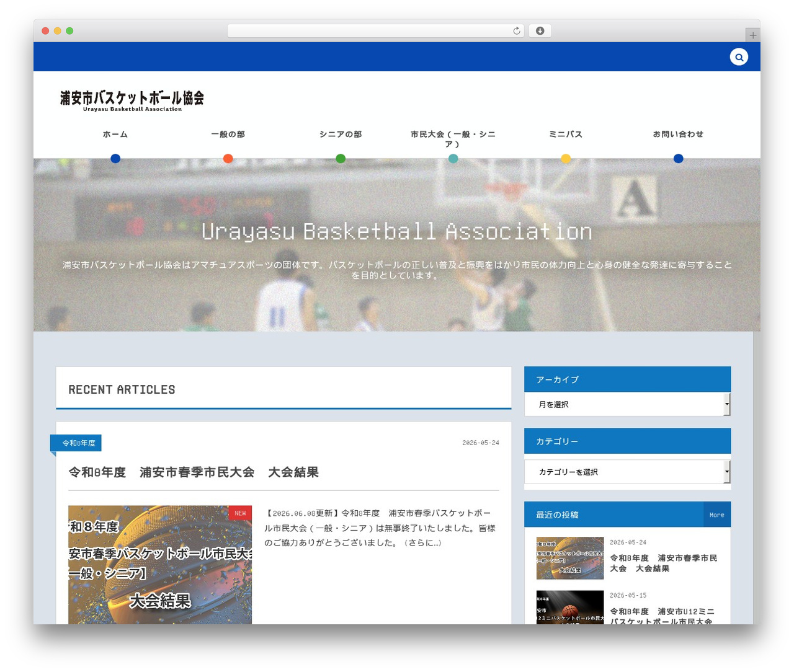Image resolution: width=794 pixels, height=672 pixels.
Task: Open sidebar thumbnail for U12ミニ post
Action: point(570,608)
